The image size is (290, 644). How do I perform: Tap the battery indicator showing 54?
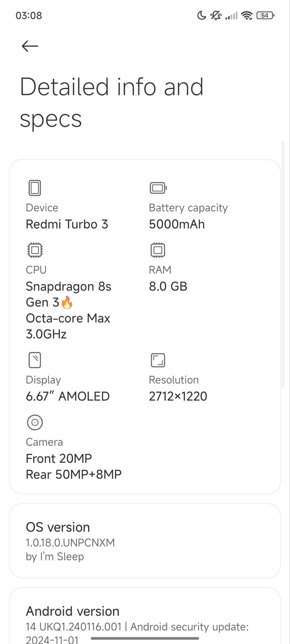pos(265,16)
